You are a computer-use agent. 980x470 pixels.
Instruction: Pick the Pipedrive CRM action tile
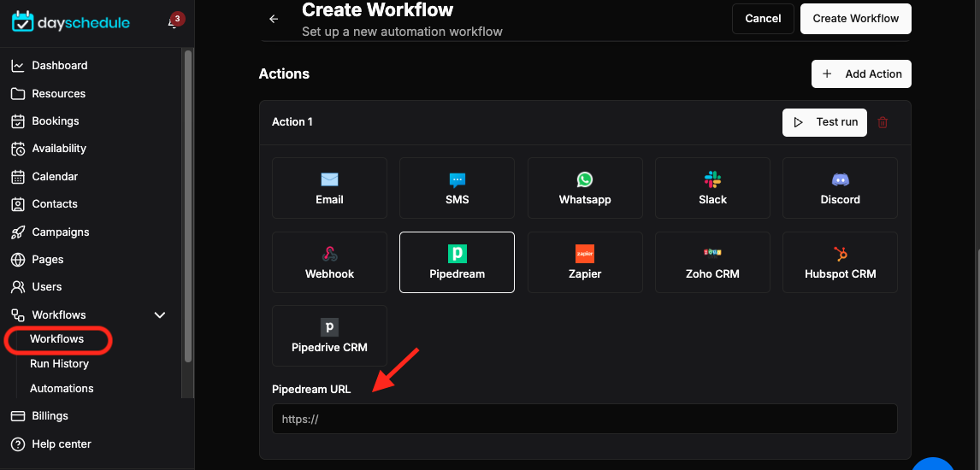point(329,336)
